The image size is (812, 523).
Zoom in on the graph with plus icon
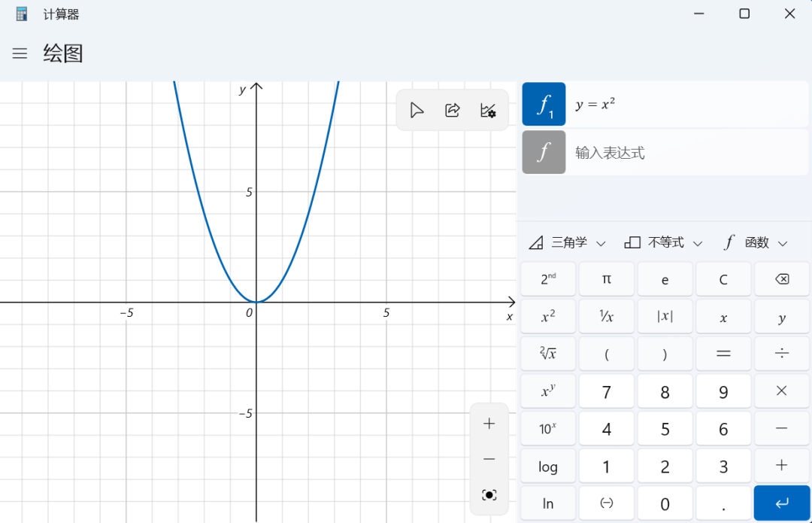[x=489, y=423]
